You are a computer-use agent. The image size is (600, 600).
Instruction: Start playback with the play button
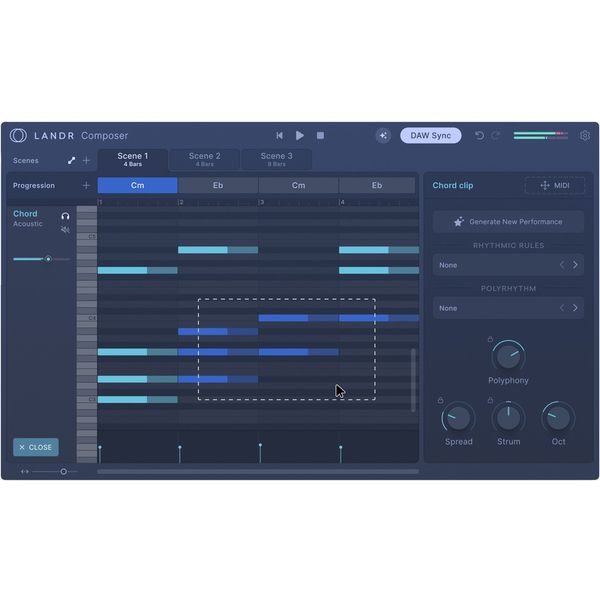pyautogui.click(x=300, y=135)
